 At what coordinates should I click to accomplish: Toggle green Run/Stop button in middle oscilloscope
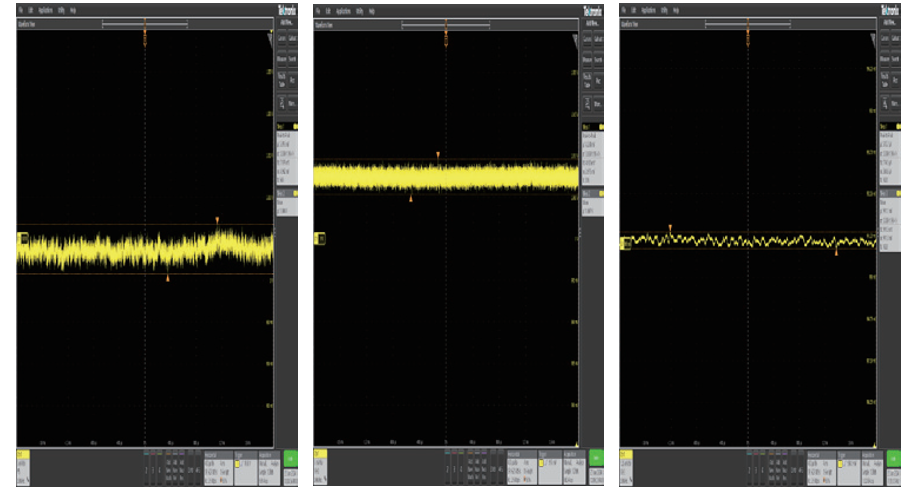[597, 460]
